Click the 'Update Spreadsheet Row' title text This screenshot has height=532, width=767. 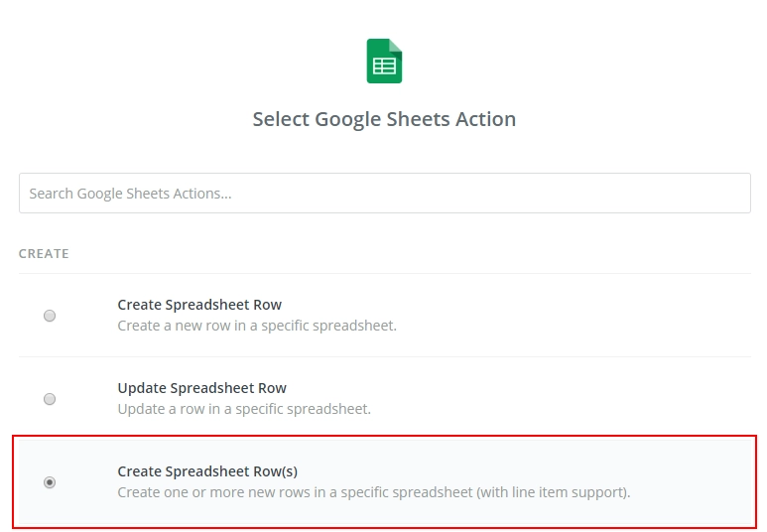point(201,388)
